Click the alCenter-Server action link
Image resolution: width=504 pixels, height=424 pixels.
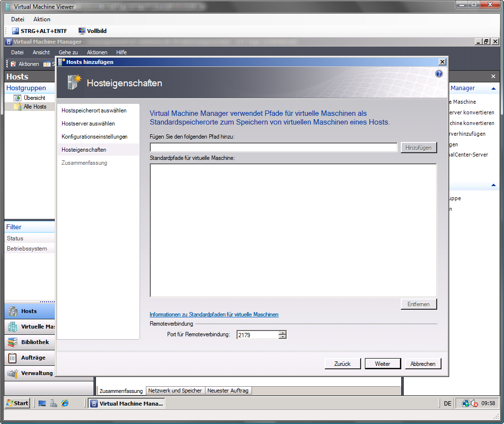(469, 155)
